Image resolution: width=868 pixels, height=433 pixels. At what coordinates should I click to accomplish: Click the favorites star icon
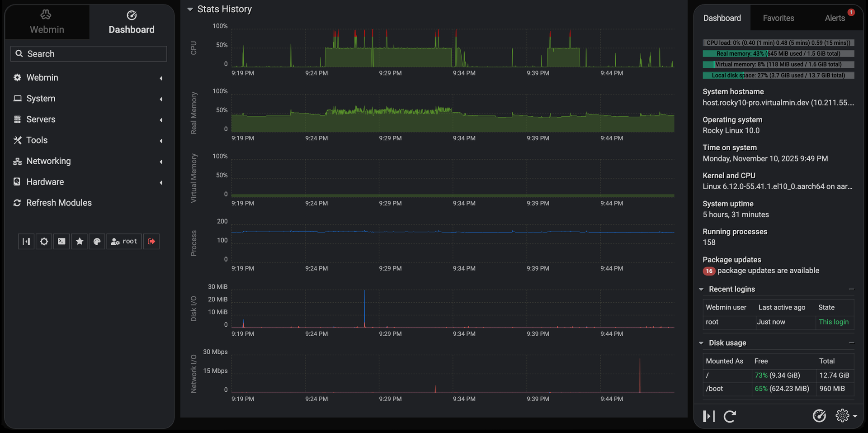[80, 242]
